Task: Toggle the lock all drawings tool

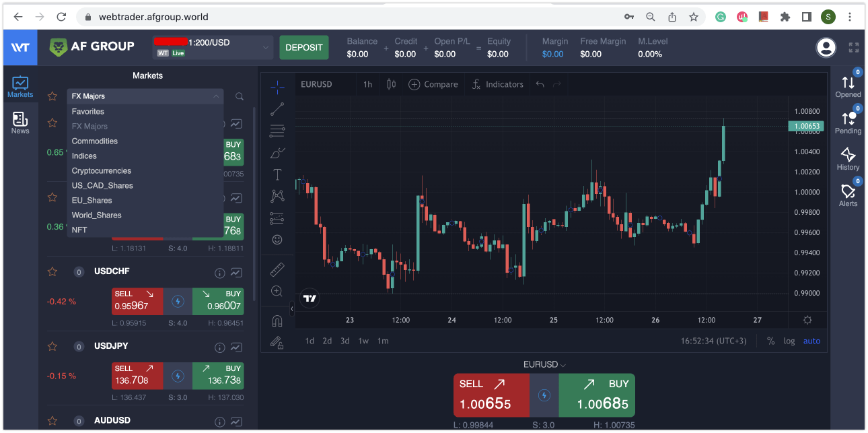Action: [x=277, y=342]
